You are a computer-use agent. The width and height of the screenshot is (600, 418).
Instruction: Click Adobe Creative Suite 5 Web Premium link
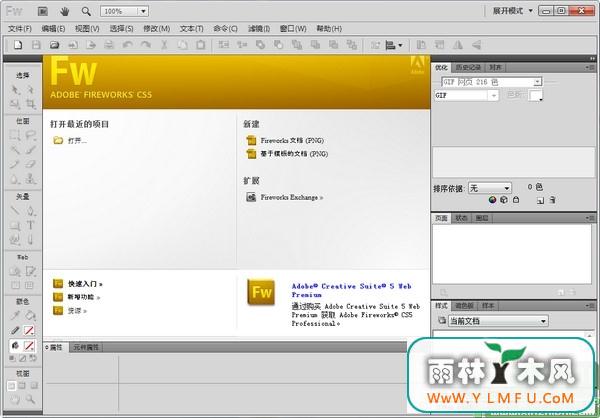coord(351,290)
